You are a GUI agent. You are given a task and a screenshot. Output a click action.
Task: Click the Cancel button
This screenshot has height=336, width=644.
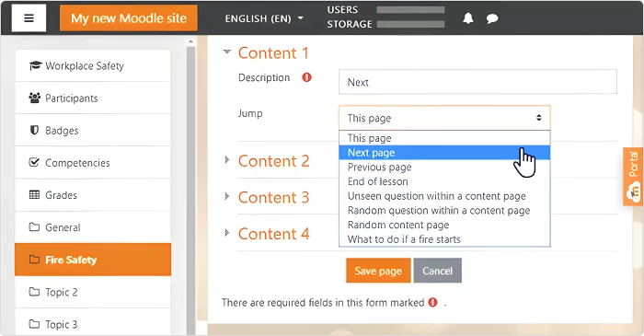click(x=437, y=271)
